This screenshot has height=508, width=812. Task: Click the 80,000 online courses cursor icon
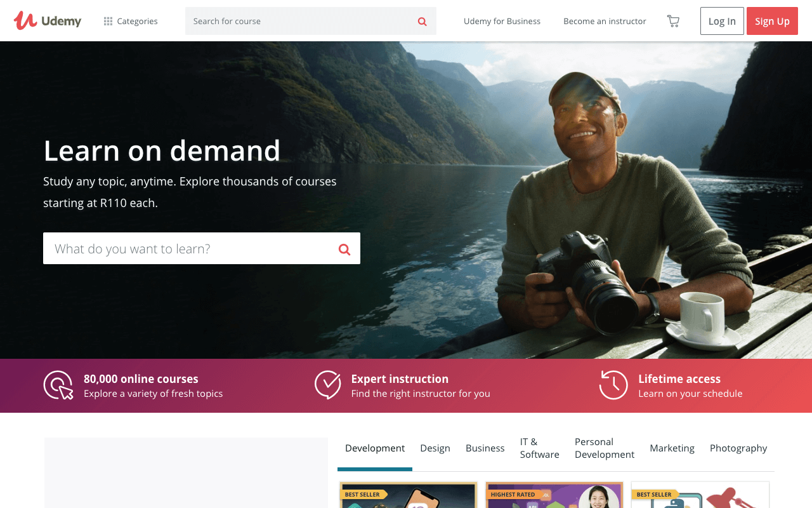[58, 385]
